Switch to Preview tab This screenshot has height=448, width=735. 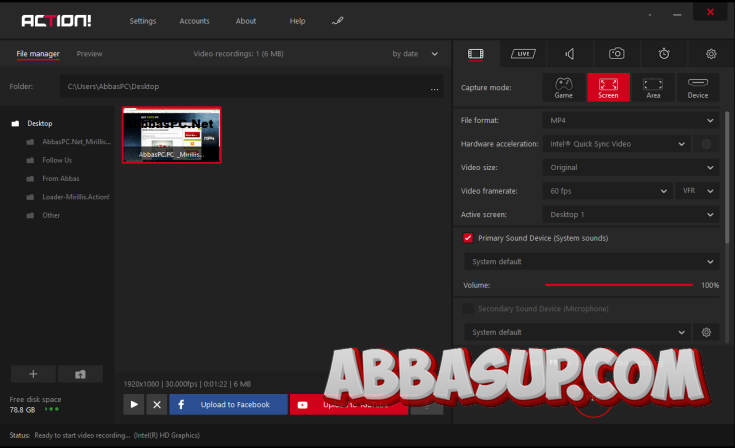pos(89,53)
